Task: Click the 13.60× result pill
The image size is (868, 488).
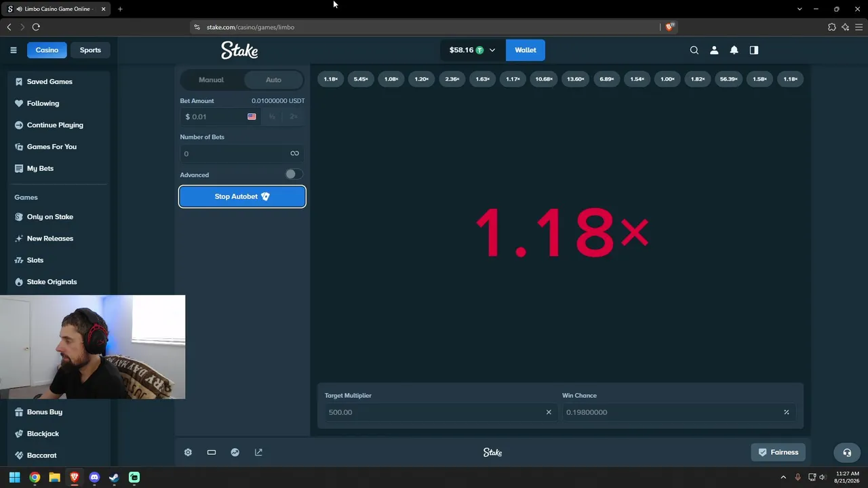Action: [x=576, y=79]
